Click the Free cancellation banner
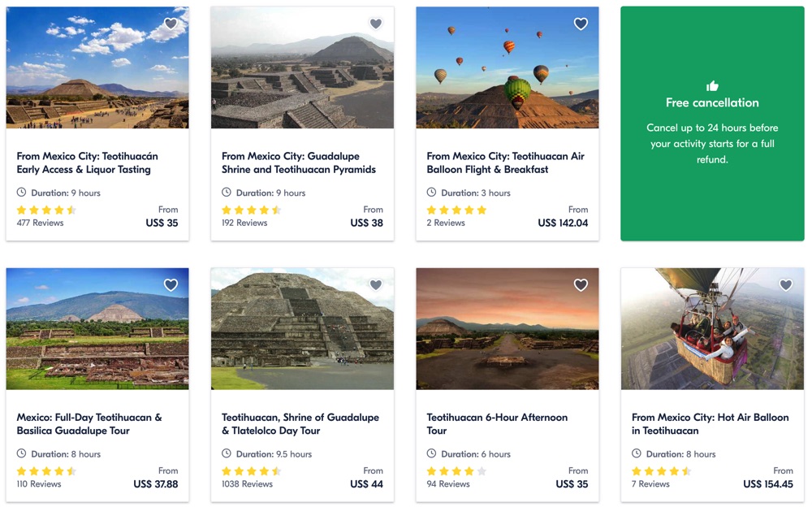The width and height of the screenshot is (812, 507). 712,122
